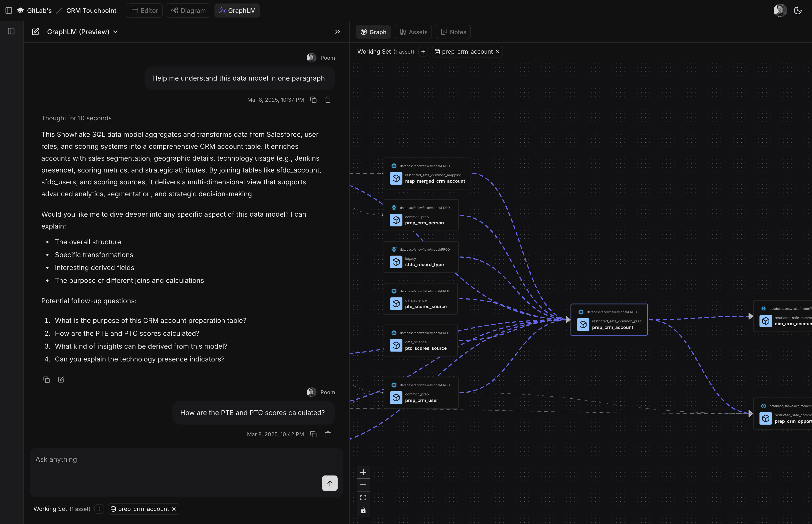Open the Notes tab
Viewport: 812px width, 524px height.
pyautogui.click(x=453, y=32)
